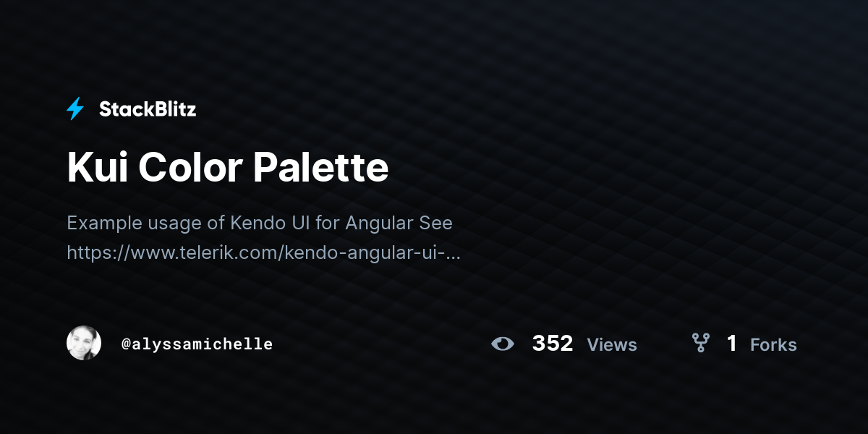The height and width of the screenshot is (434, 868).
Task: Click the word See ending first line
Action: tap(436, 223)
